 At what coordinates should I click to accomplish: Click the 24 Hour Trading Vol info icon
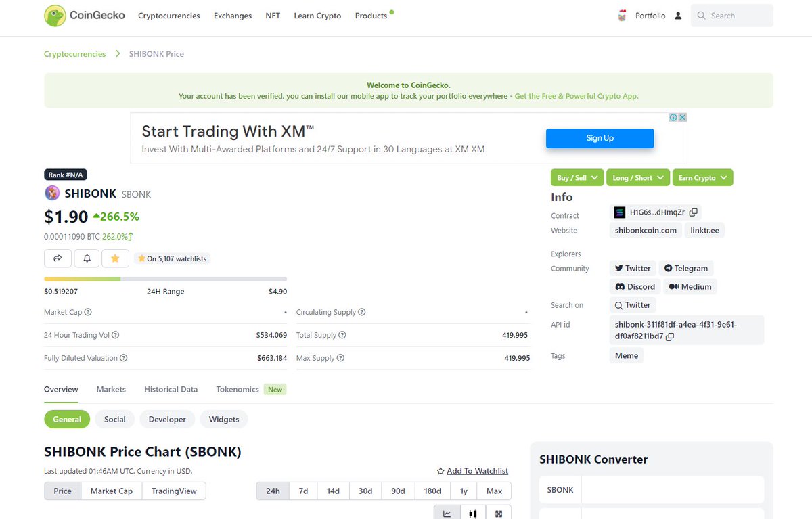tap(115, 335)
